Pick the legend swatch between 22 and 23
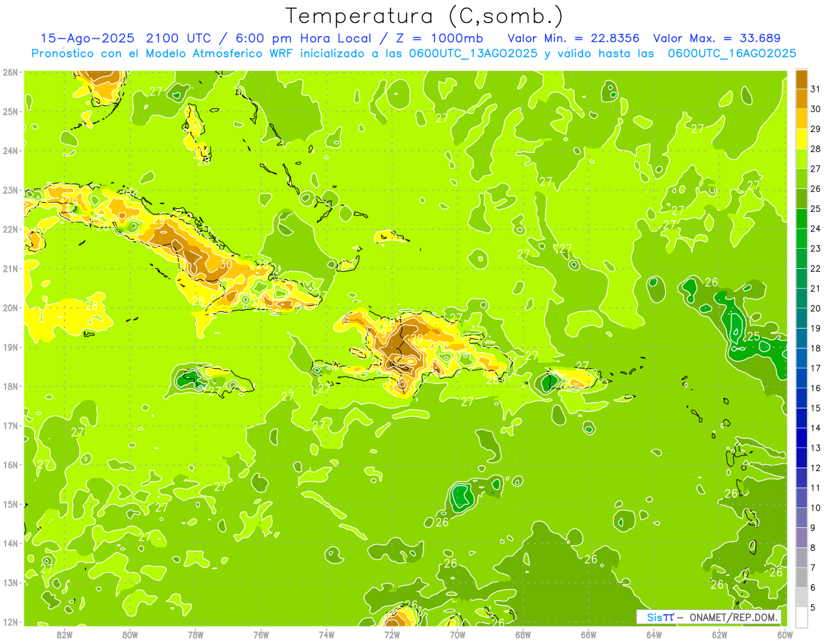Image resolution: width=834 pixels, height=644 pixels. click(x=801, y=258)
